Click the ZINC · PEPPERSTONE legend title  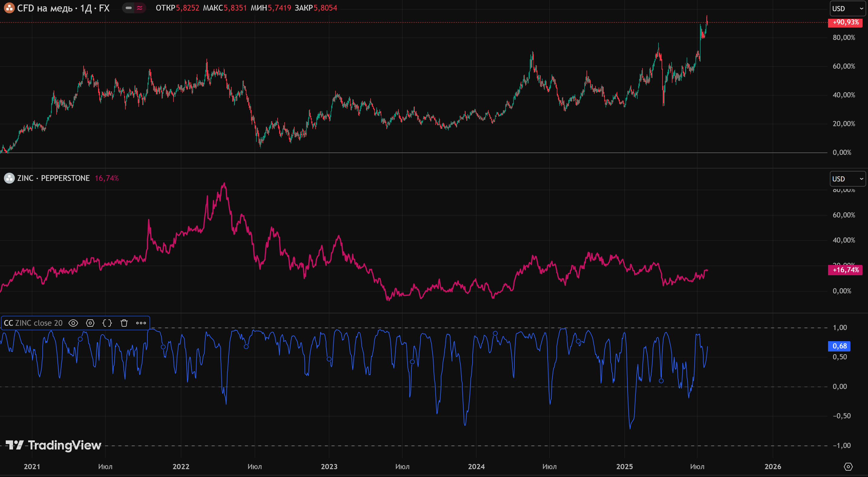click(53, 178)
